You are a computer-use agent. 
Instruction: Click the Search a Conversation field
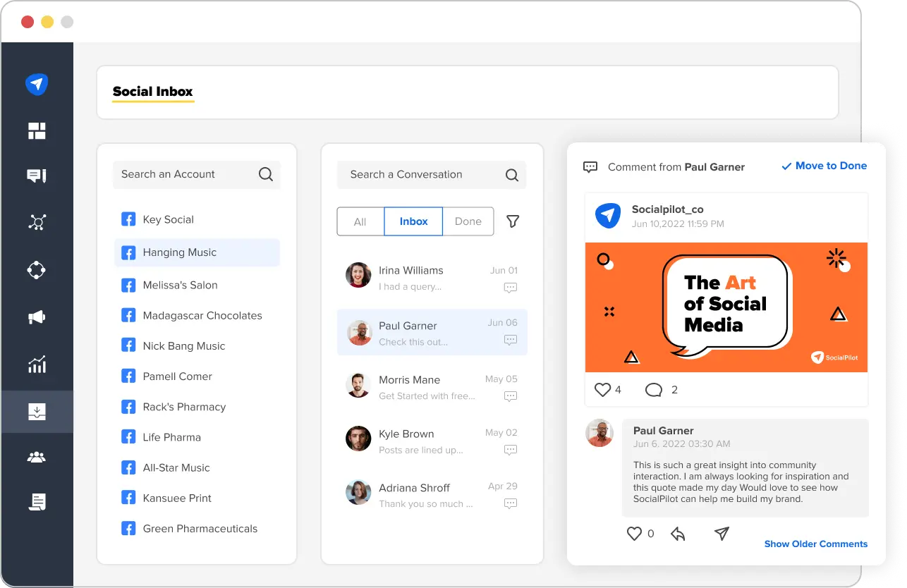432,175
